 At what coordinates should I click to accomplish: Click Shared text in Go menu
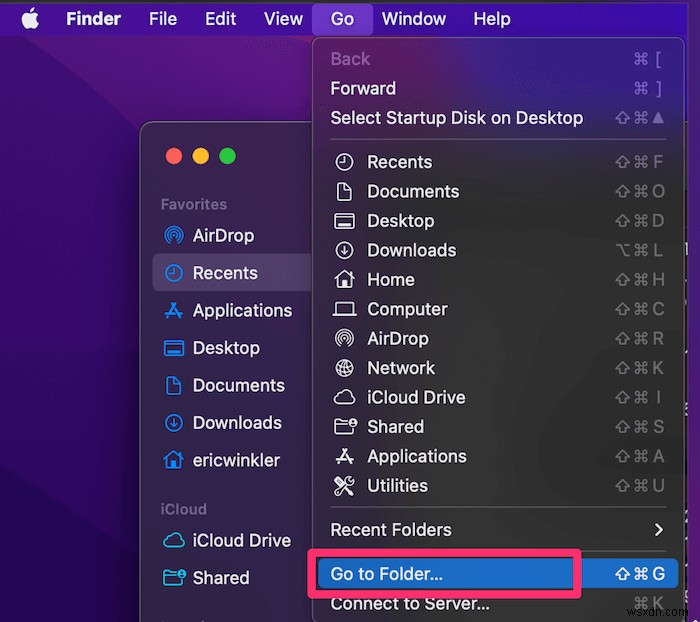(396, 426)
